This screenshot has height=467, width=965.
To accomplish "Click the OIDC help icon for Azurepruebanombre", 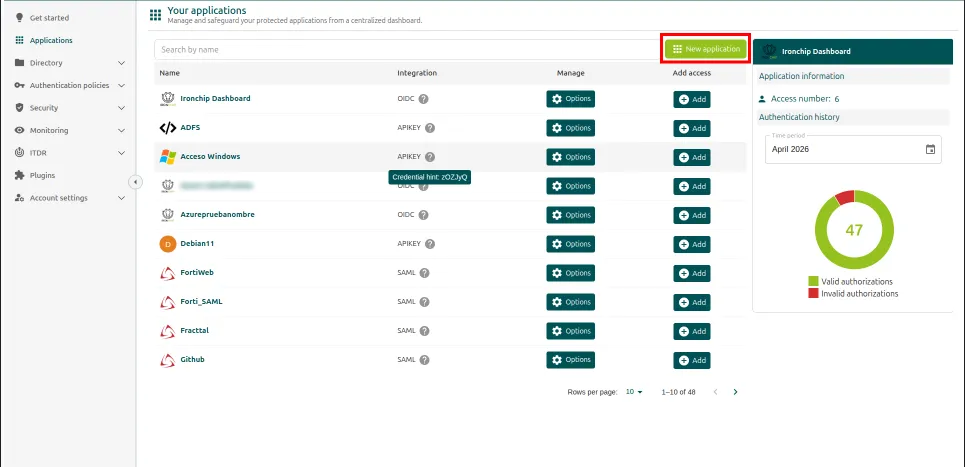I will 424,215.
